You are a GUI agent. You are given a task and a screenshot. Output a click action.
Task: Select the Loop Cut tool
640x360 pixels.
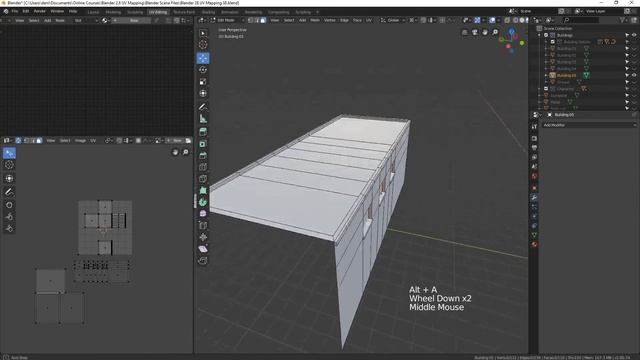tap(203, 167)
